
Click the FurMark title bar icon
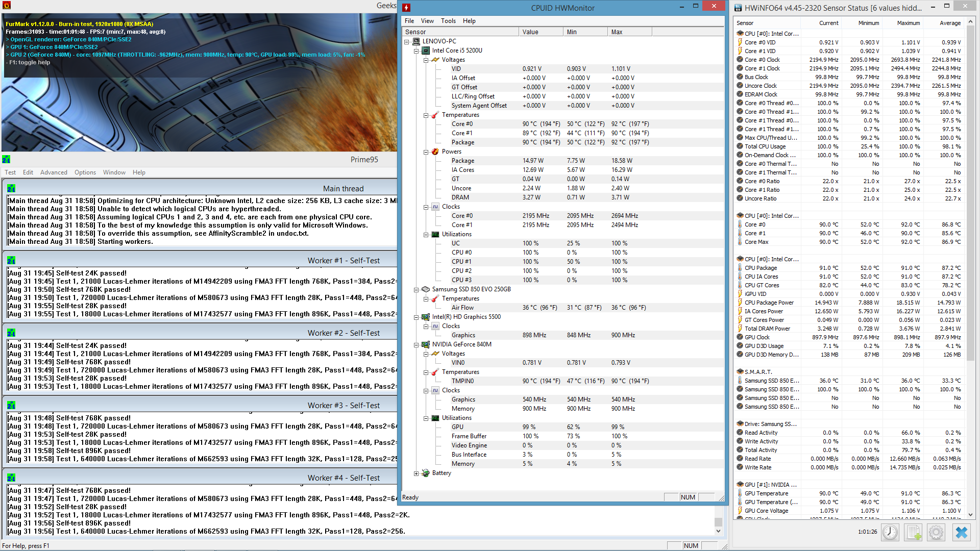6,6
